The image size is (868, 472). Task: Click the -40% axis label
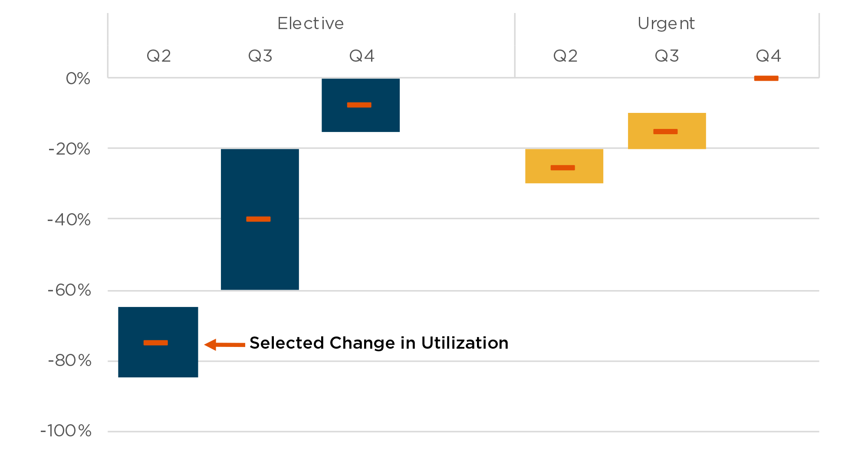tap(69, 220)
